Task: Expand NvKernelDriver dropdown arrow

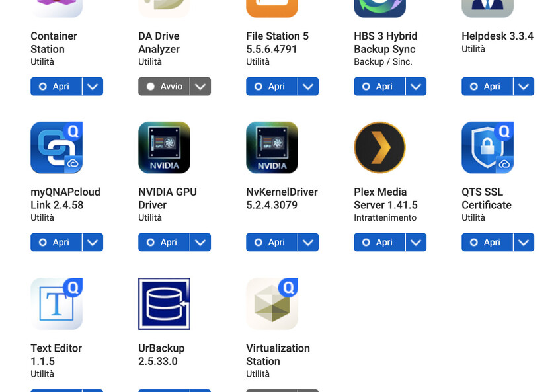Action: coord(308,242)
